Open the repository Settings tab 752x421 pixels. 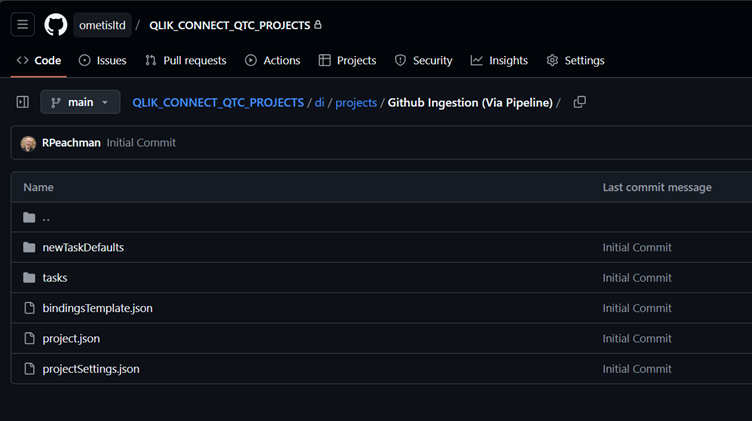pos(576,60)
